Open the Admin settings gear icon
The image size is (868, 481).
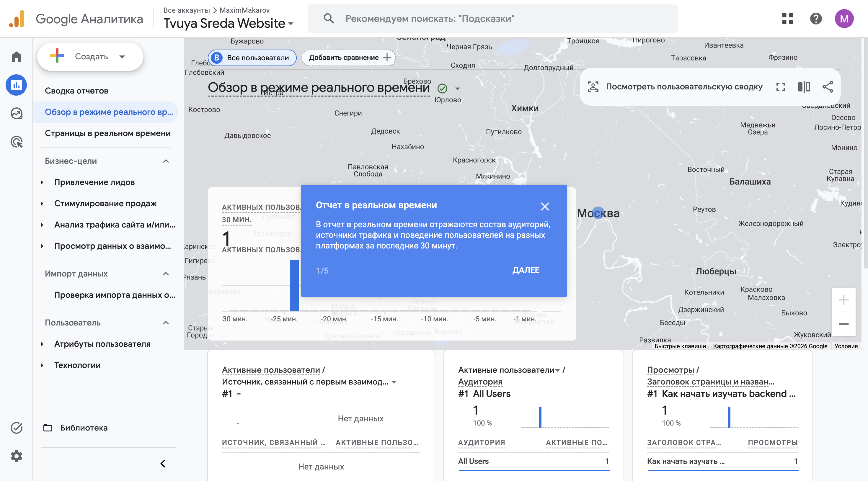[x=16, y=456]
